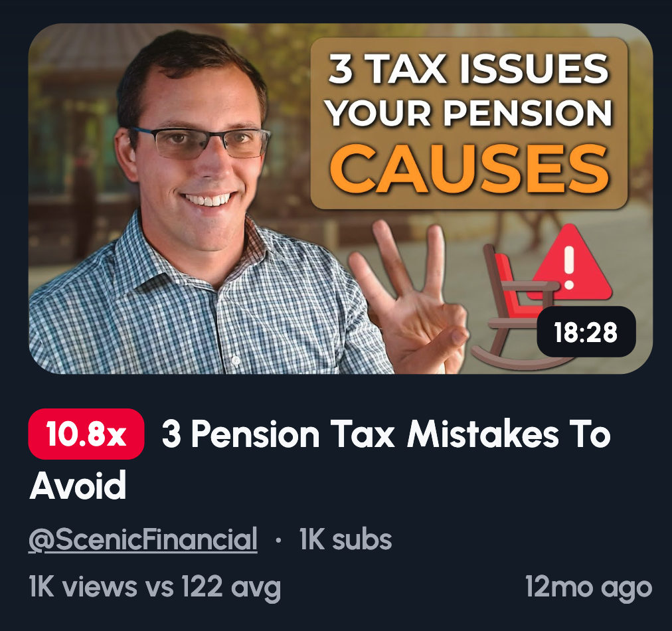Click the 3 TAX ISSUES headline text
The image size is (672, 631).
469,69
